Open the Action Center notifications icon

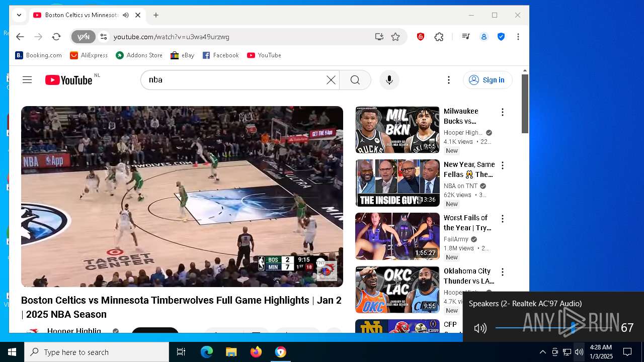tap(627, 352)
